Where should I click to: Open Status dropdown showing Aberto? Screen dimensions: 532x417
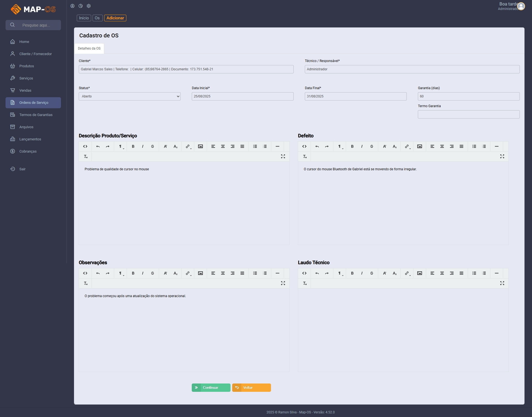coord(129,96)
